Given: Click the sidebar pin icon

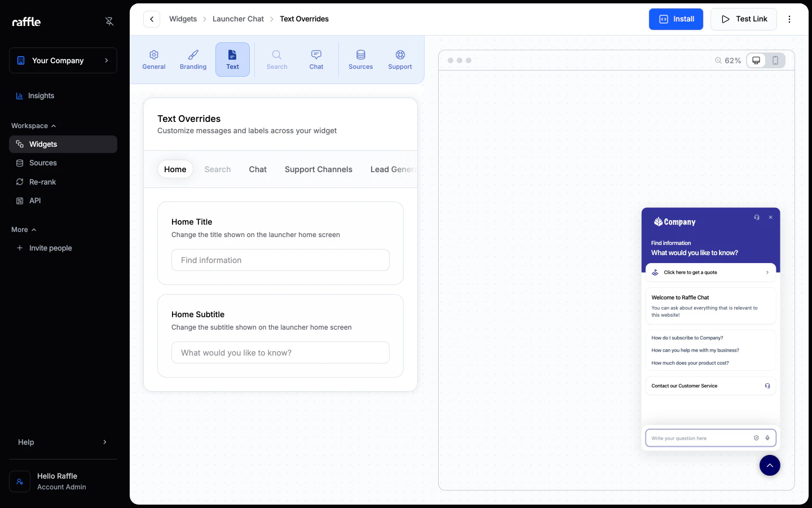Looking at the screenshot, I should click(x=109, y=21).
